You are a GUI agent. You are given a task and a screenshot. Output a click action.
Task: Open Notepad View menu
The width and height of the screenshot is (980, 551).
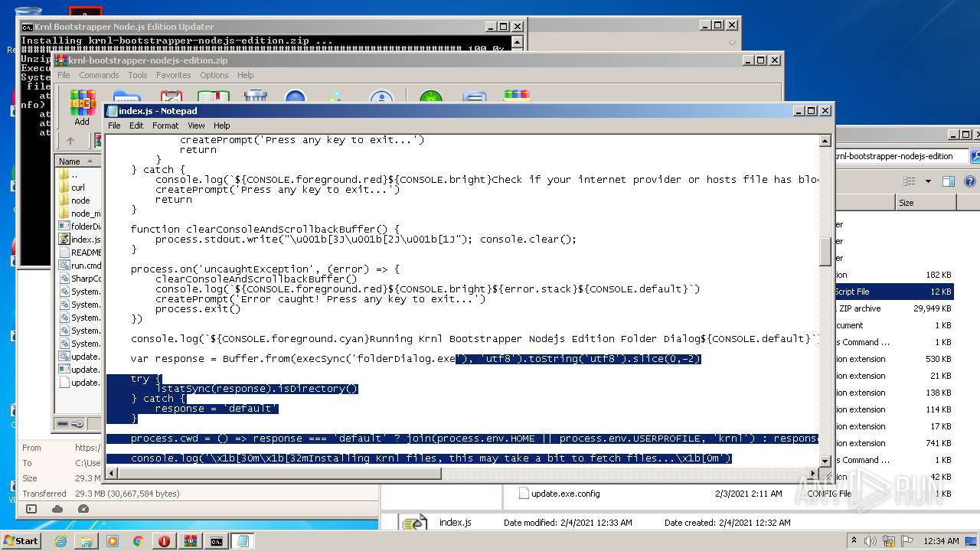click(x=196, y=126)
